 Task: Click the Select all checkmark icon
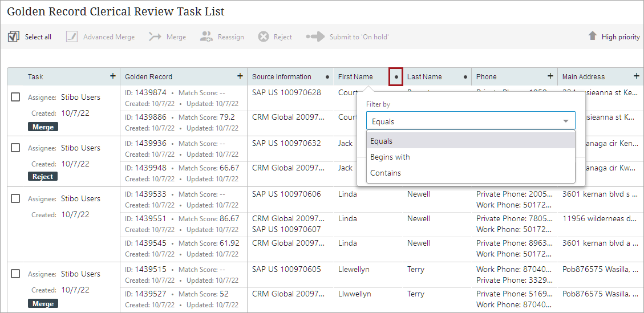click(x=14, y=37)
